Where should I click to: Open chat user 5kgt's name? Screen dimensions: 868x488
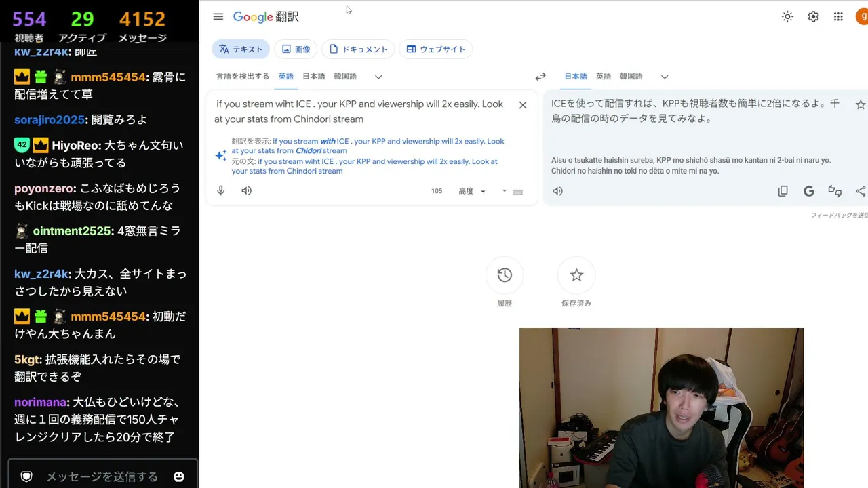point(28,359)
